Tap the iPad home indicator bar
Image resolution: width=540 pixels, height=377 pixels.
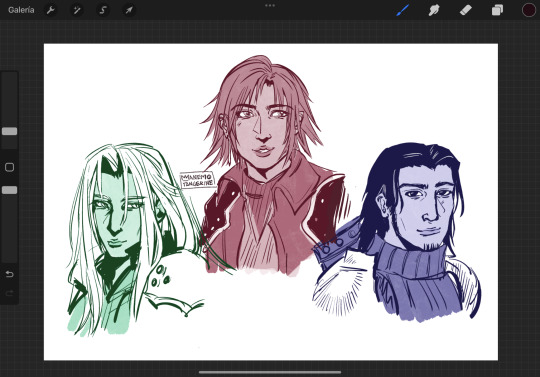(270, 372)
